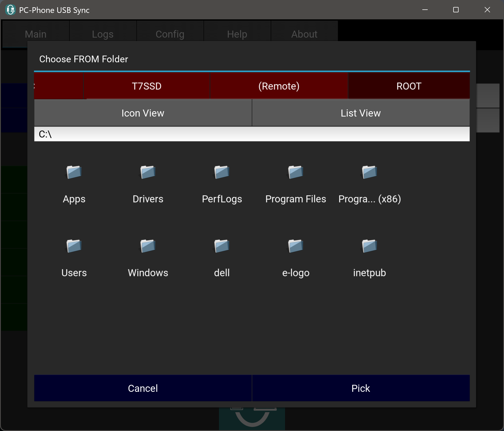The image size is (504, 431).
Task: Open the Users folder icon
Action: tap(74, 246)
